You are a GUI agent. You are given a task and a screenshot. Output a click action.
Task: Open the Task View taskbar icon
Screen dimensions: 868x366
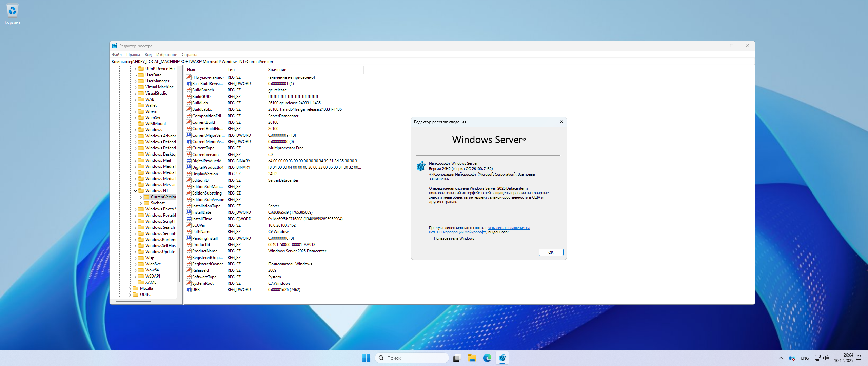tap(457, 358)
